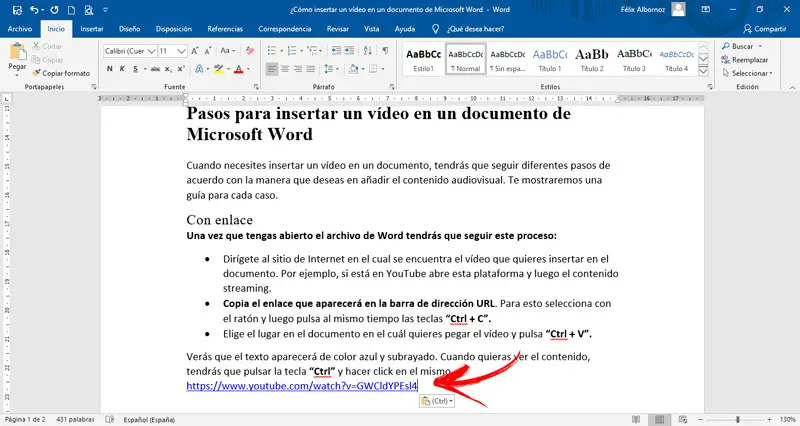Viewport: 800px width, 426px height.
Task: Switch to the Revisar tab
Action: point(338,29)
